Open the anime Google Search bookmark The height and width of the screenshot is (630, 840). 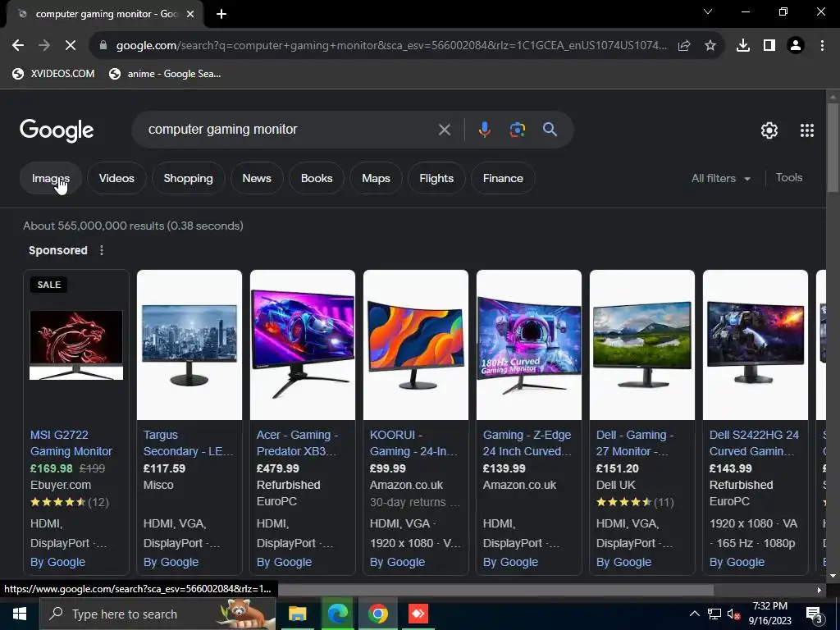165,74
